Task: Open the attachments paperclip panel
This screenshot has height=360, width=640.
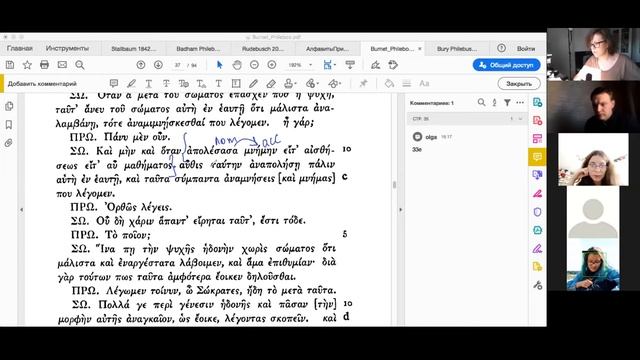Action: coord(9,143)
